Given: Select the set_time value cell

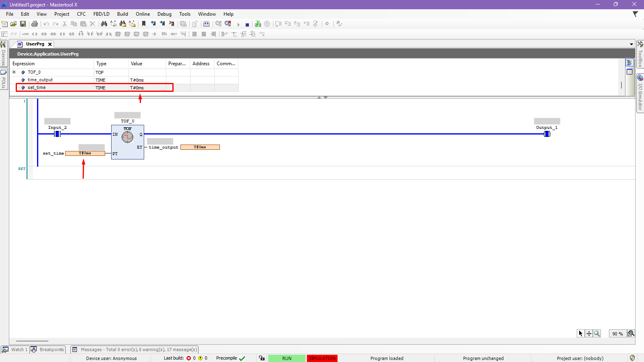Looking at the screenshot, I should click(x=147, y=88).
